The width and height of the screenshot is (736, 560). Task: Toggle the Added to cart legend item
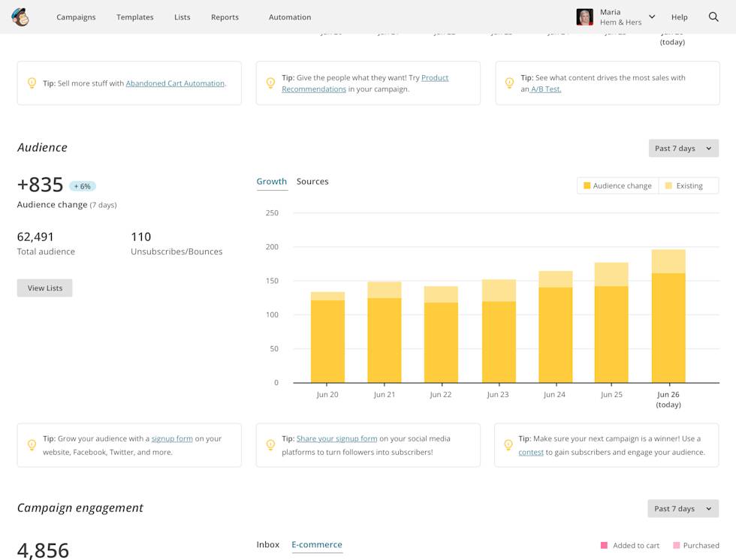click(x=629, y=546)
